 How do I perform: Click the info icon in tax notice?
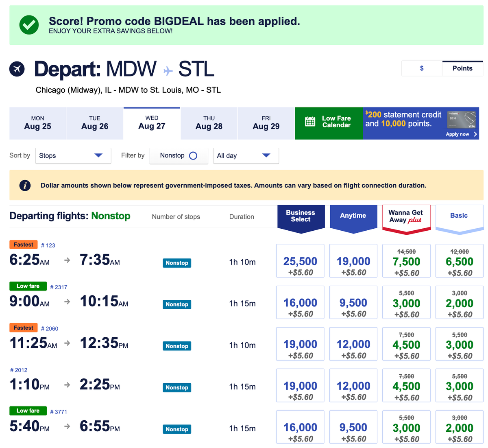(x=25, y=186)
